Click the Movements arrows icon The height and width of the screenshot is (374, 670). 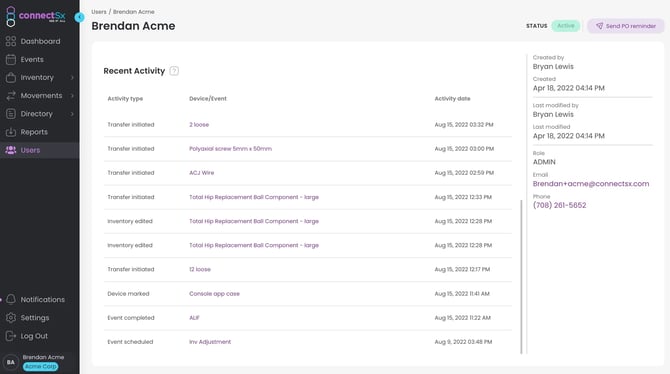point(11,95)
